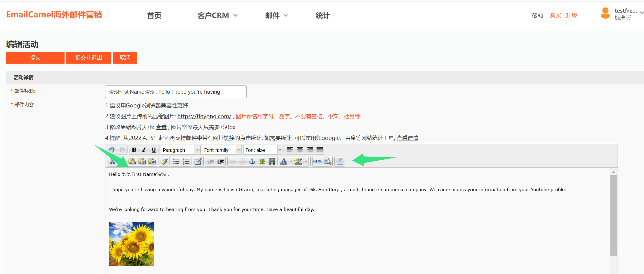The height and width of the screenshot is (274, 644).
Task: Justify text fully
Action: click(320, 150)
